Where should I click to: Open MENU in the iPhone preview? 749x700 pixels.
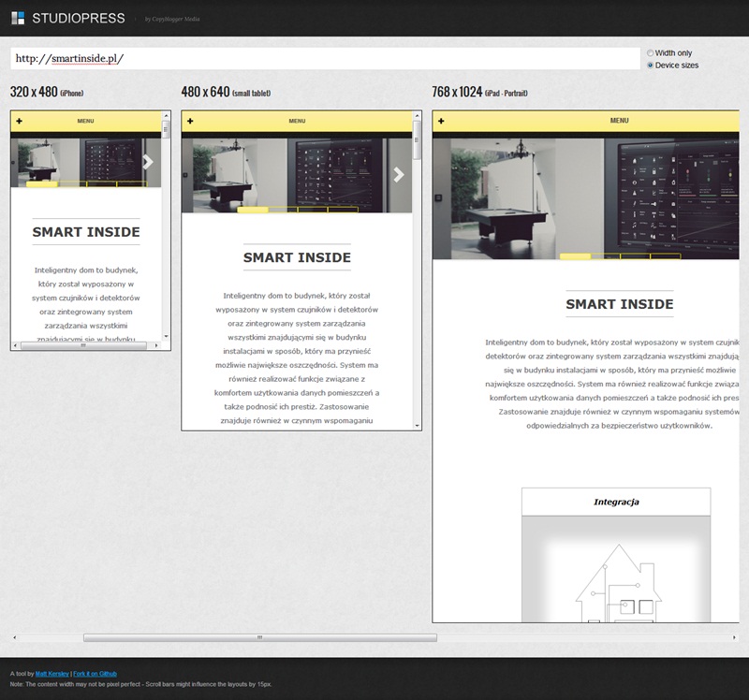(85, 121)
